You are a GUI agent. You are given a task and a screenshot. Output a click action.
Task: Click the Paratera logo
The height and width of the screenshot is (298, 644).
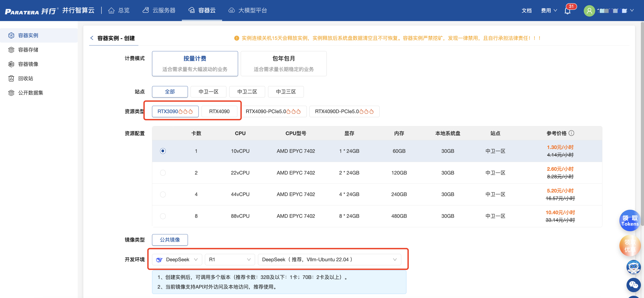[x=31, y=11]
